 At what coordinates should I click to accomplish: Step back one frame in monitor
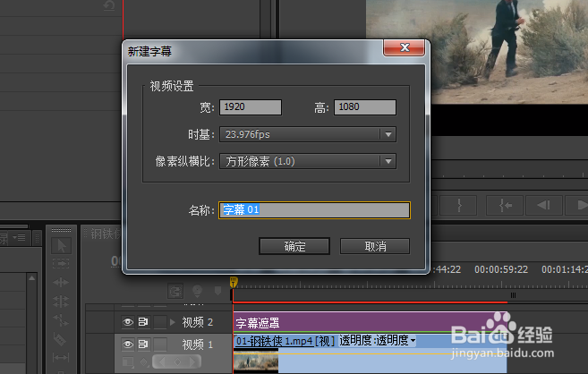544,205
